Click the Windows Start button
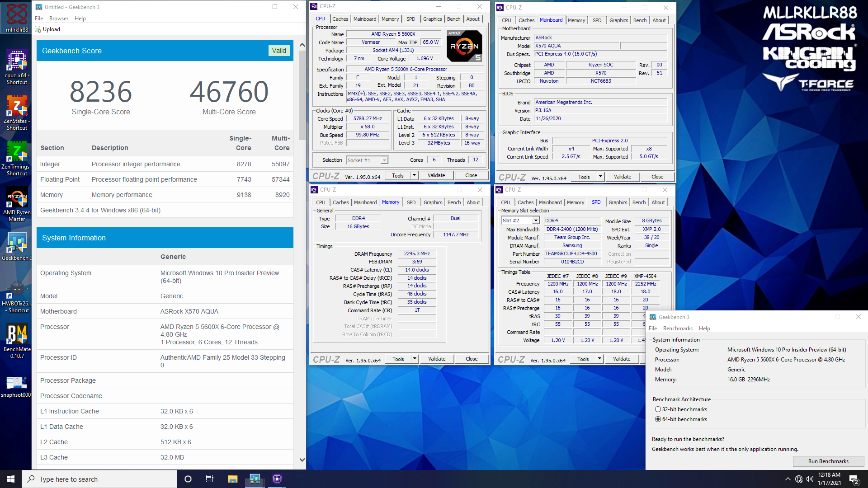 (x=11, y=479)
